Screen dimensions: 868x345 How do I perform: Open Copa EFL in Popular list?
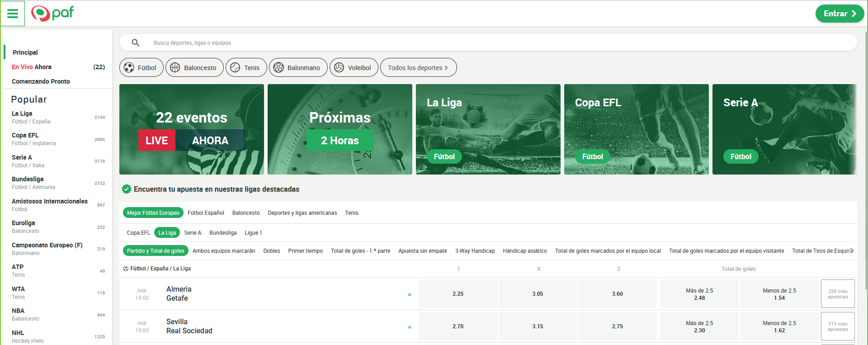tap(58, 139)
